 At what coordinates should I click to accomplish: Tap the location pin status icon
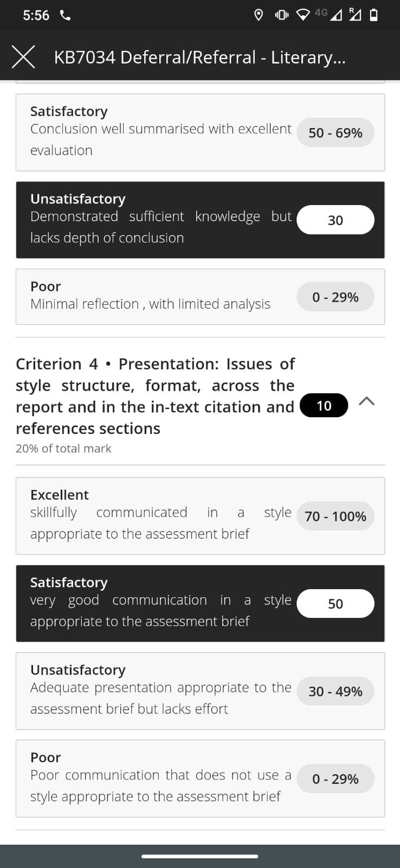click(259, 15)
